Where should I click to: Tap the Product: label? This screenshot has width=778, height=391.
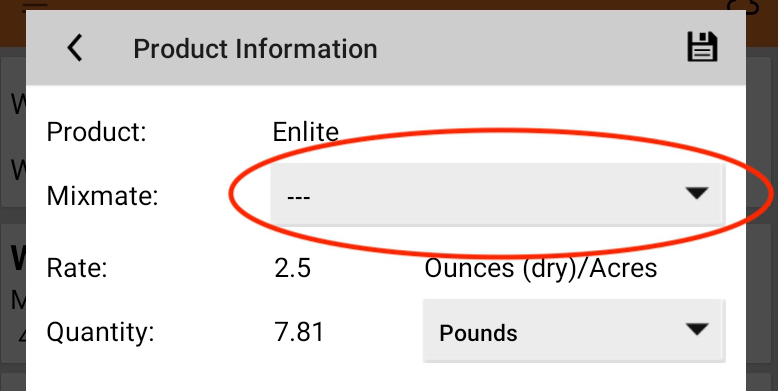(x=97, y=132)
